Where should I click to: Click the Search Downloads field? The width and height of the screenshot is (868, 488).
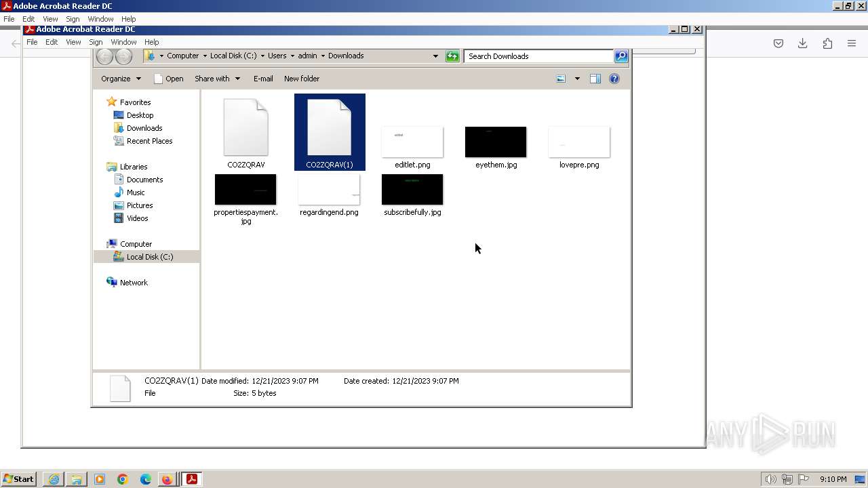tap(539, 56)
